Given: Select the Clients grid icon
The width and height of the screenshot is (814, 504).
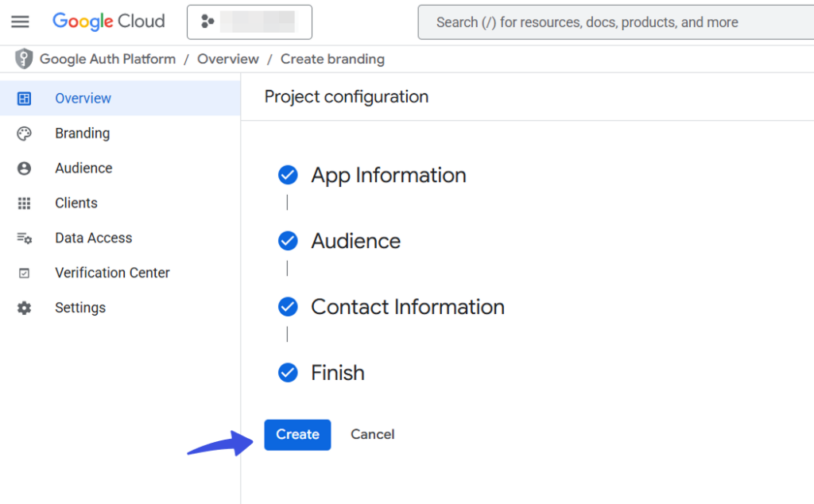Looking at the screenshot, I should point(25,203).
